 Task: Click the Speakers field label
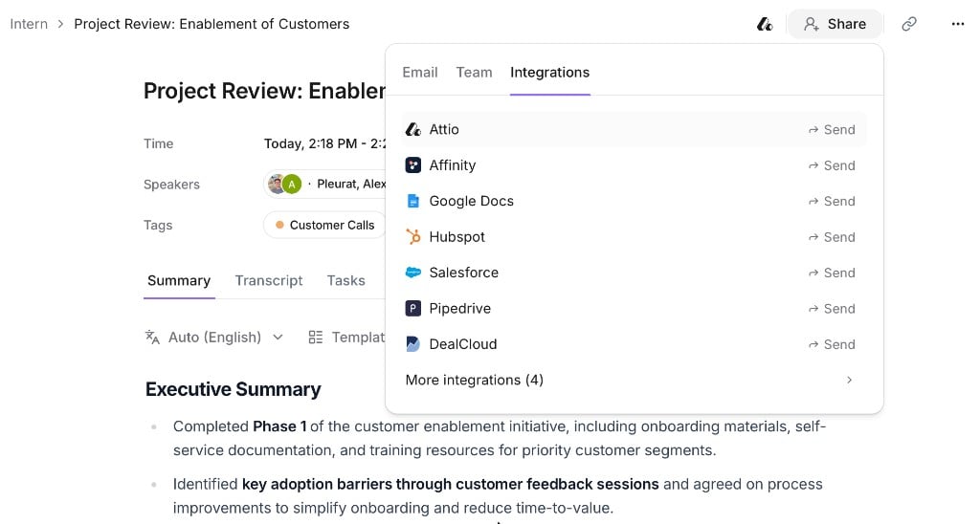[172, 185]
